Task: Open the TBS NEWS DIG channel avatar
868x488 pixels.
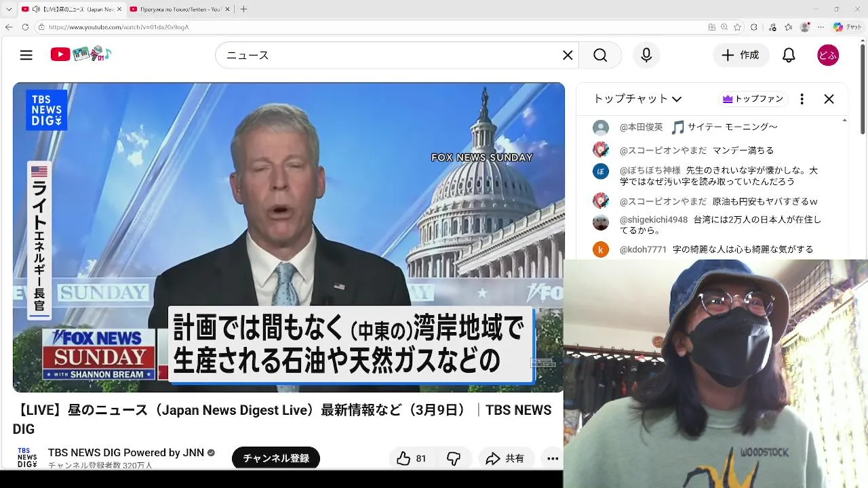Action: click(27, 457)
